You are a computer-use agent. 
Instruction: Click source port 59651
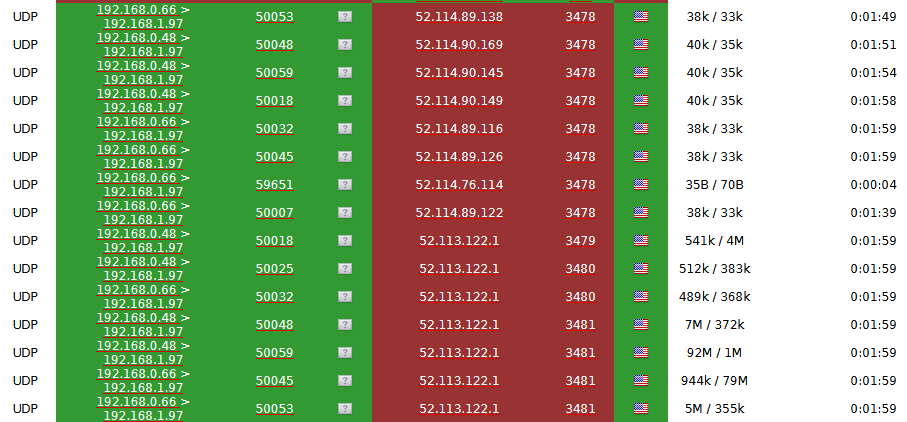pos(275,185)
